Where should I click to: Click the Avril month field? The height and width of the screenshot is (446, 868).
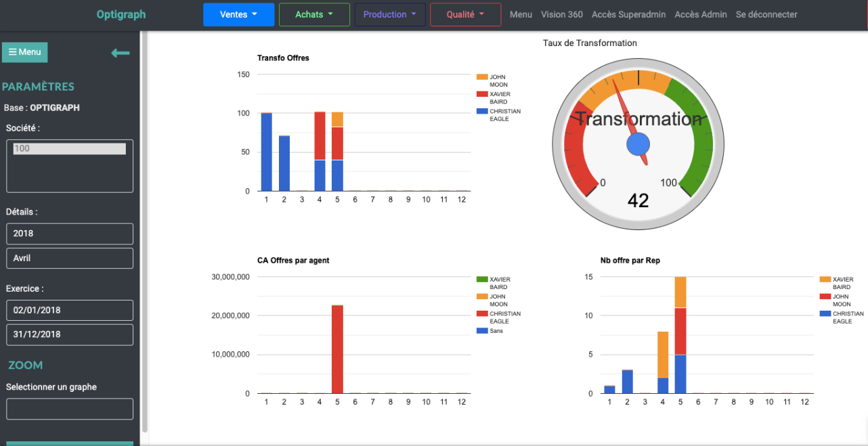tap(70, 258)
